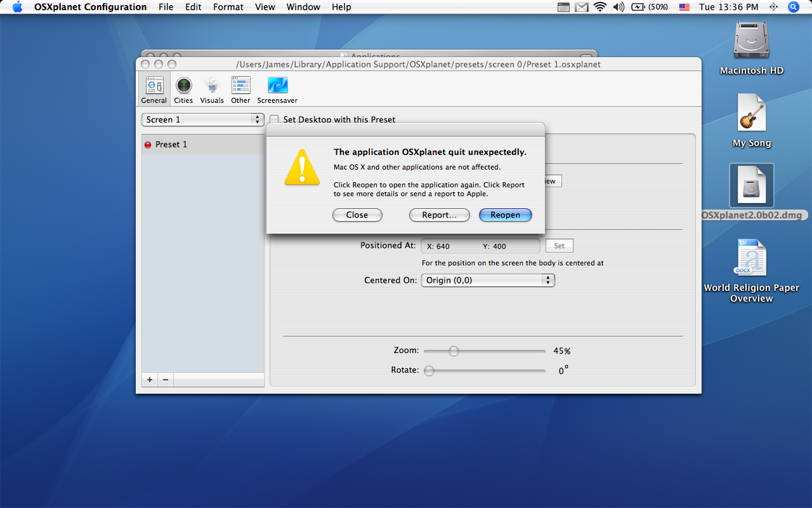Click the battery status icon
812x508 pixels.
click(638, 7)
